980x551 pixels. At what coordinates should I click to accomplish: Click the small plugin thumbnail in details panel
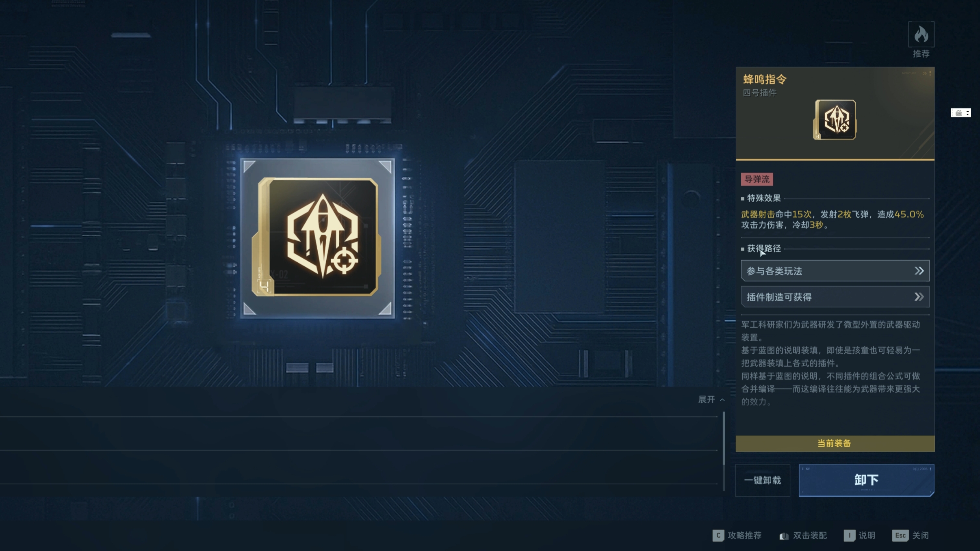coord(835,120)
